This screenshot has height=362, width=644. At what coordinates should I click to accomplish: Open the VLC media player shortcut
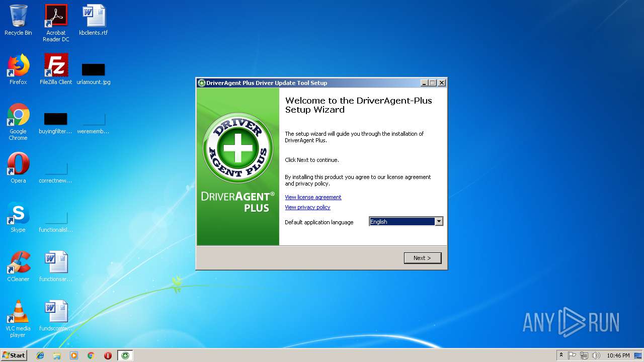(18, 319)
